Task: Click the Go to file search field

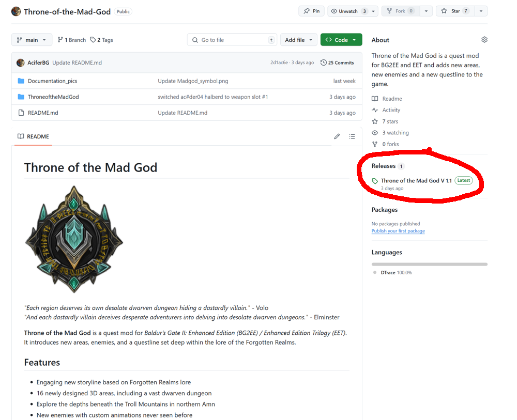Action: click(233, 40)
